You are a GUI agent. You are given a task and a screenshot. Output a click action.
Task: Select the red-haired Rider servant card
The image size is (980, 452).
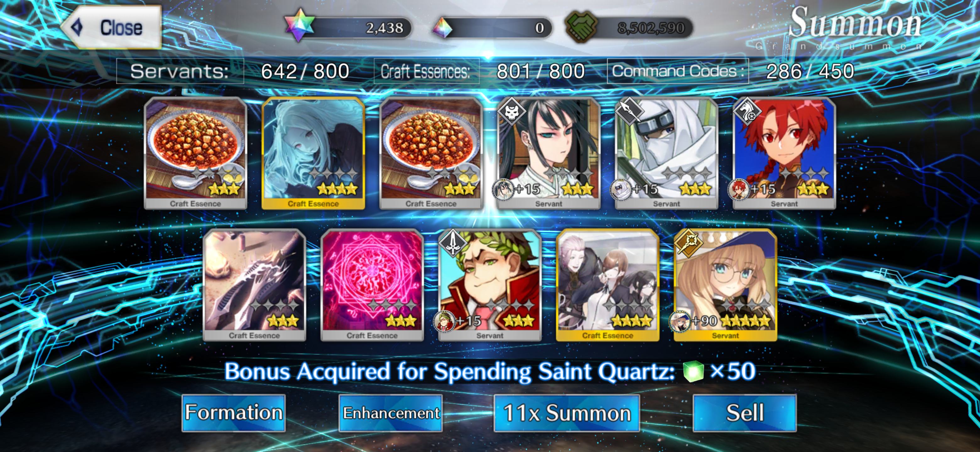[x=784, y=153]
